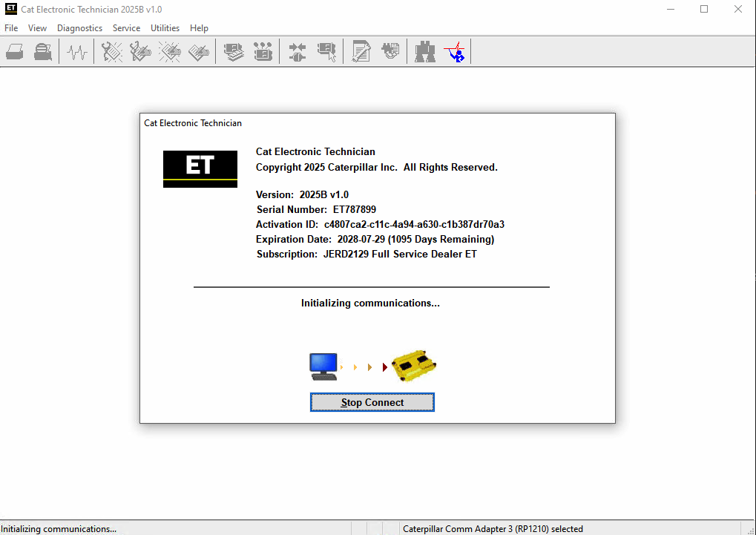Select the Status tool heartbeat icon
756x535 pixels.
click(x=76, y=51)
